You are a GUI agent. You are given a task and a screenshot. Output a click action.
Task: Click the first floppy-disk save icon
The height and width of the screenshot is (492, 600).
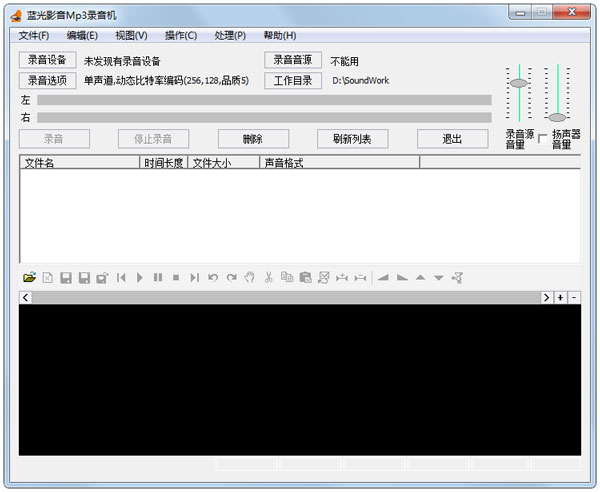(66, 277)
